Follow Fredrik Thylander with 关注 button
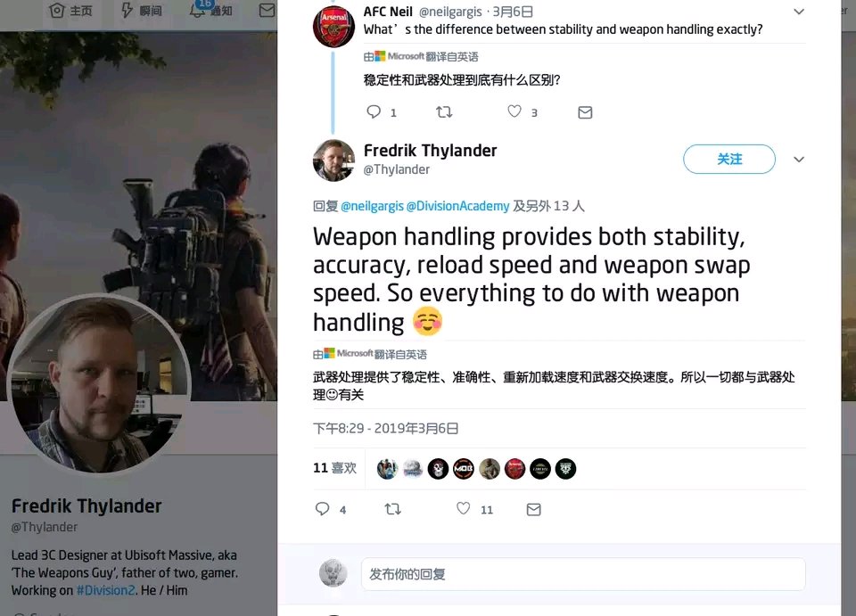Viewport: 856px width, 616px height. [729, 160]
